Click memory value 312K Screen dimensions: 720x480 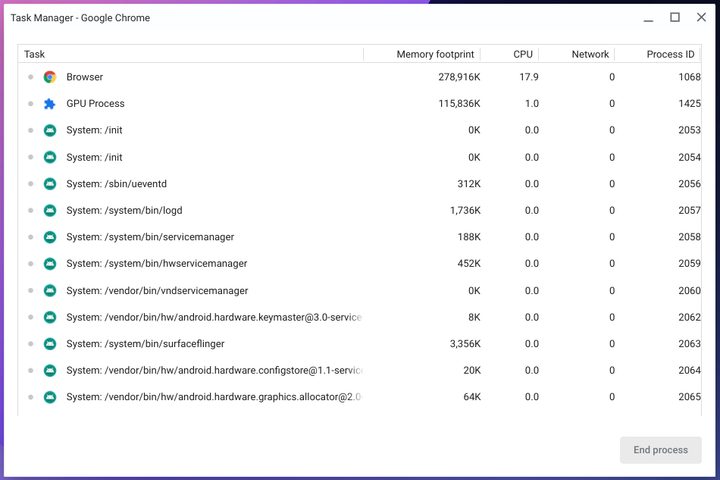[x=469, y=184]
